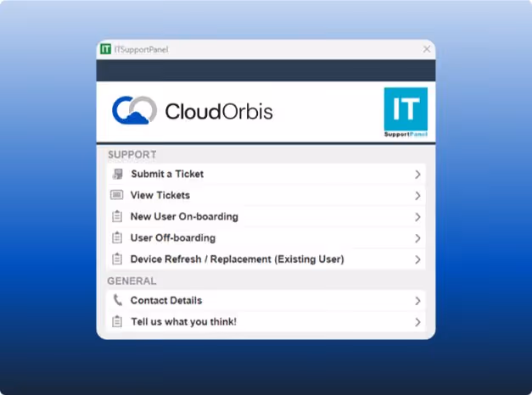This screenshot has width=532, height=395.
Task: Close the ITSupportPanel window
Action: click(x=427, y=49)
